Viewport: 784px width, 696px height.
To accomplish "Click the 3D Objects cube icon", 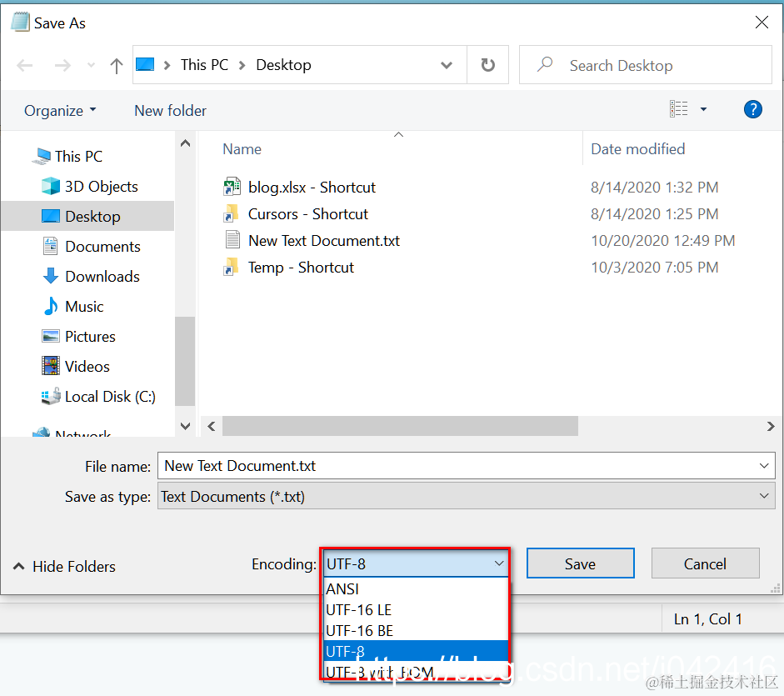I will 51,186.
